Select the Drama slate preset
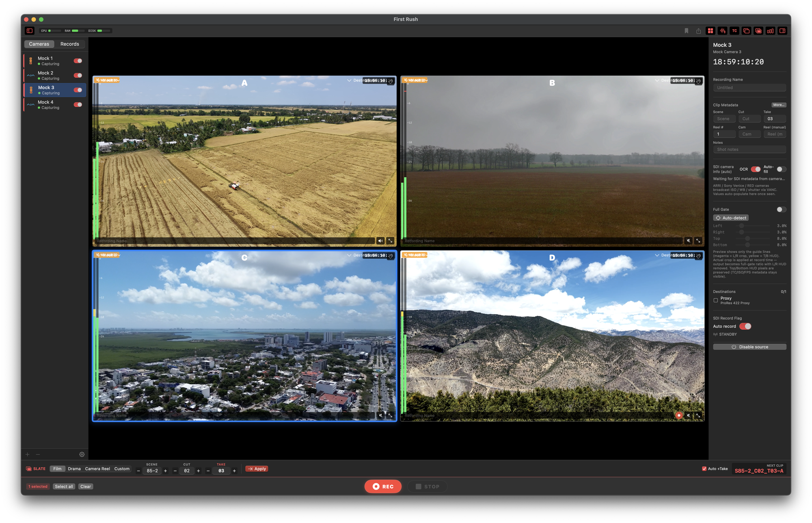The width and height of the screenshot is (812, 523). pos(74,469)
